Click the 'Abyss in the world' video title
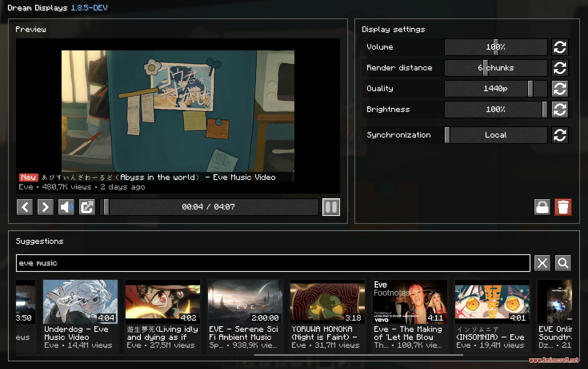Viewport: 588px width, 369px height. [x=159, y=178]
